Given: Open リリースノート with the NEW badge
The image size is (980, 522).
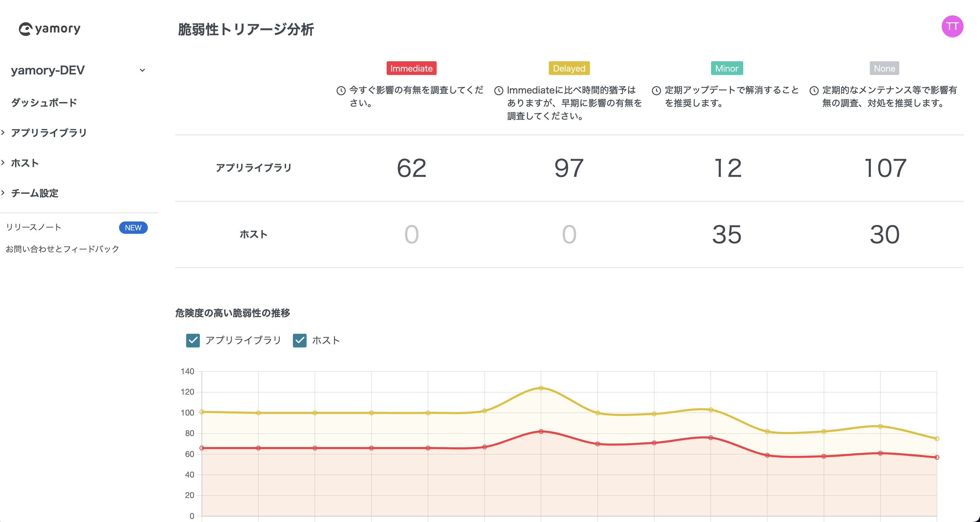Looking at the screenshot, I should point(34,227).
